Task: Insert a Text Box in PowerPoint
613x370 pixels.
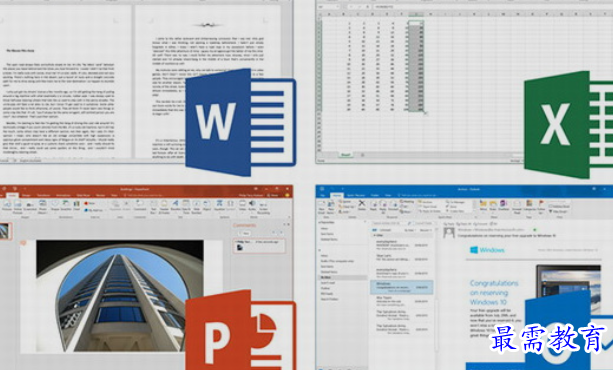Action: click(x=154, y=207)
